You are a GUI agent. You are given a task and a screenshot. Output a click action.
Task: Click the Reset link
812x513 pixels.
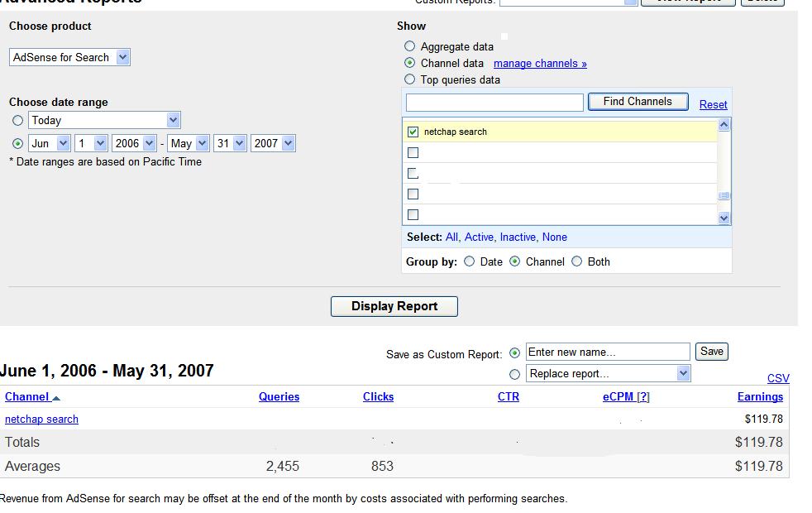click(x=713, y=105)
